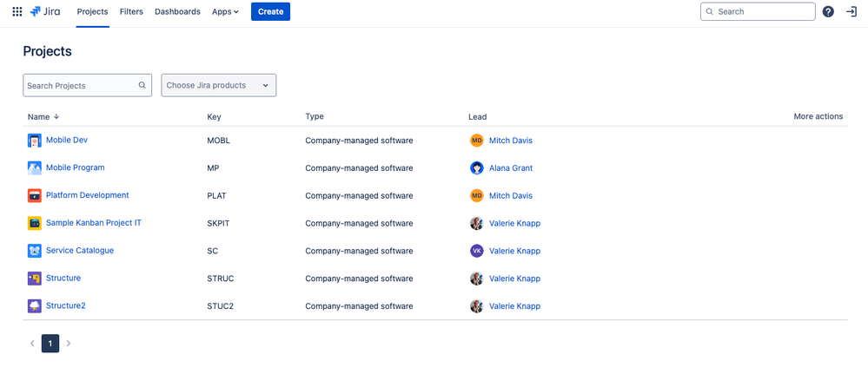Image resolution: width=868 pixels, height=374 pixels.
Task: Click the Create button
Action: coord(271,11)
